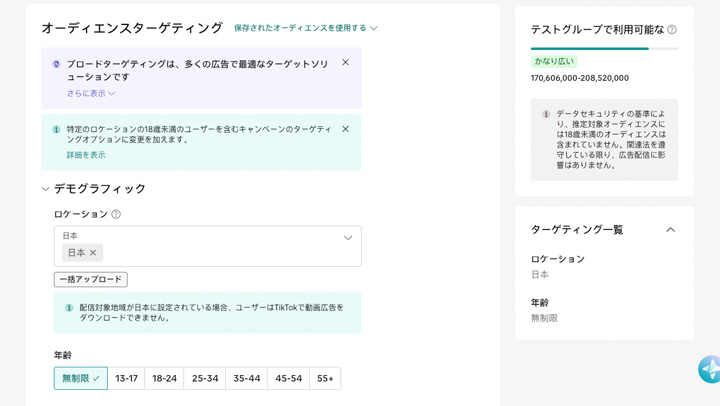The width and height of the screenshot is (720, 406).
Task: Click the test group availability help icon
Action: (672, 30)
